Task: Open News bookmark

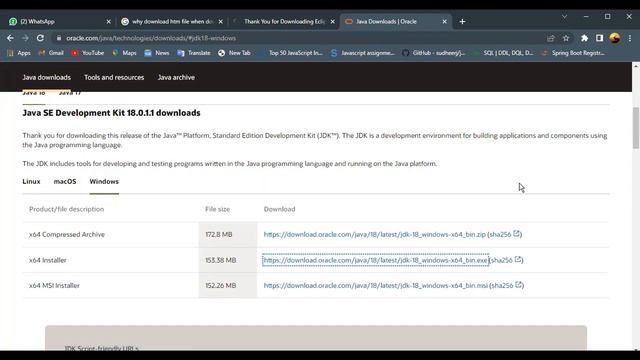Action: [157, 53]
